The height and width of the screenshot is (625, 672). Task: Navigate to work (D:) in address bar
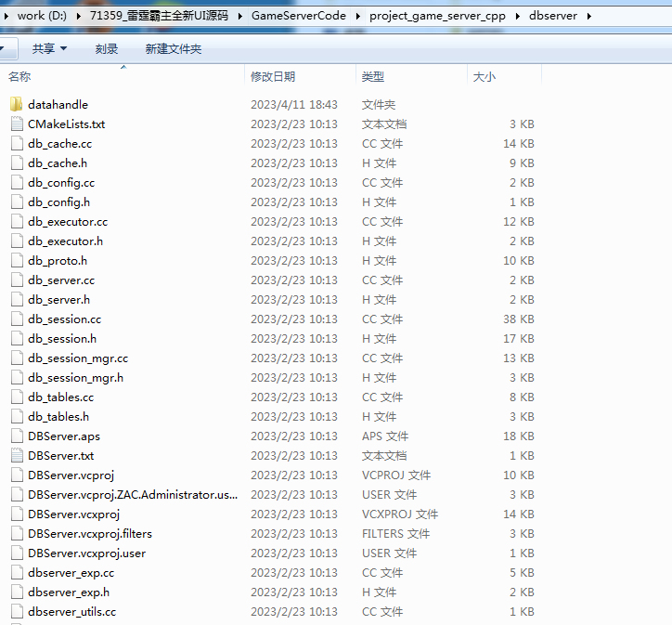[44, 16]
